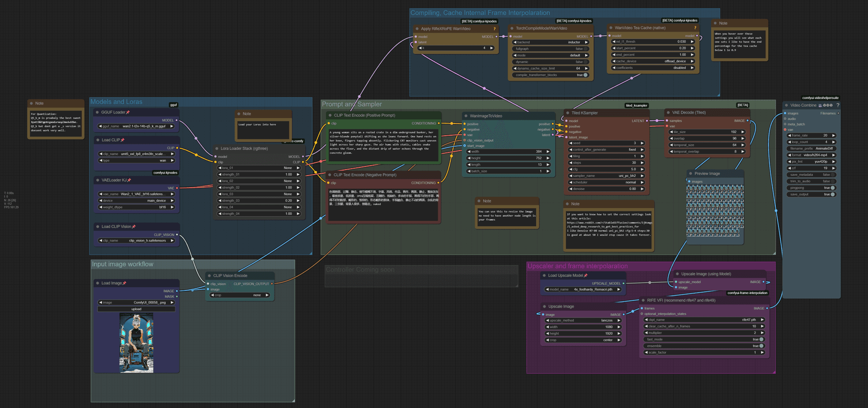Image resolution: width=868 pixels, height=408 pixels.
Task: Click the video icons beside Video Combine title
Action: [x=826, y=105]
